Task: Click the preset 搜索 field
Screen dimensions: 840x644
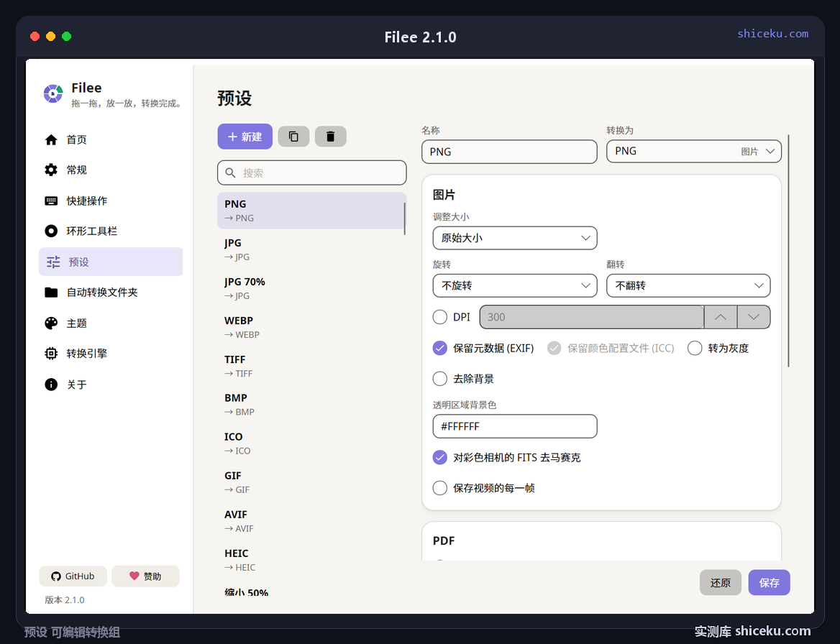Action: click(312, 173)
